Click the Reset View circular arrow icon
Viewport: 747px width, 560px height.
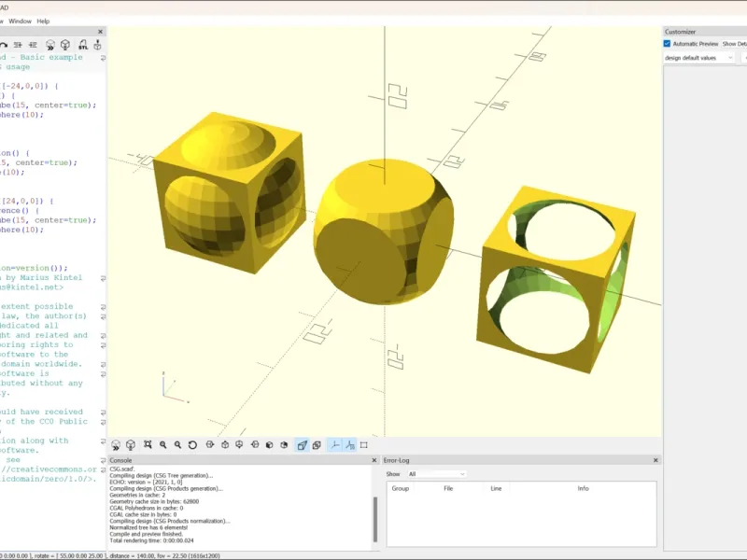click(192, 445)
